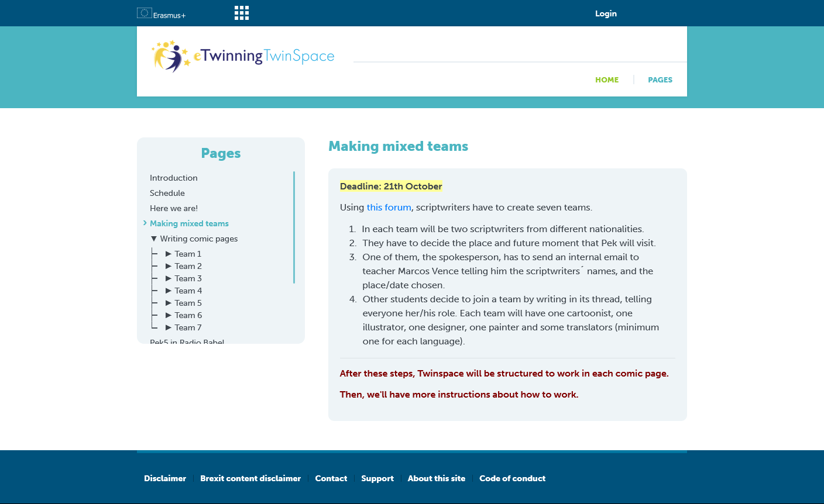Open the Team 1 page label
The image size is (824, 504).
(188, 254)
